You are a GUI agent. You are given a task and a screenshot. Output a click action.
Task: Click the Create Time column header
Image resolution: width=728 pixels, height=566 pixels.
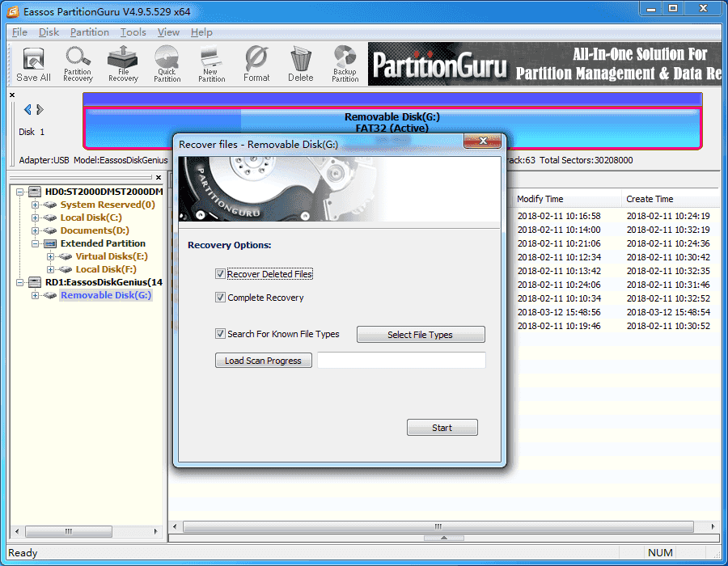click(x=671, y=199)
